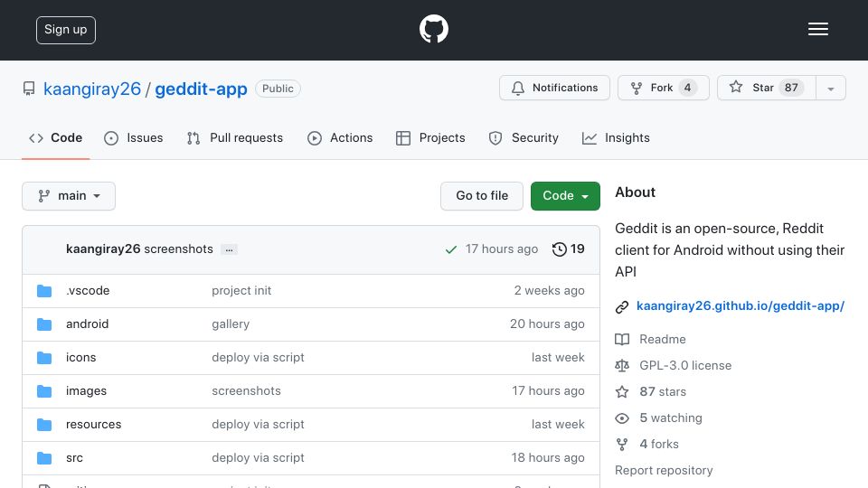Open the kaangiray26 owner link
This screenshot has width=868, height=488.
point(92,89)
